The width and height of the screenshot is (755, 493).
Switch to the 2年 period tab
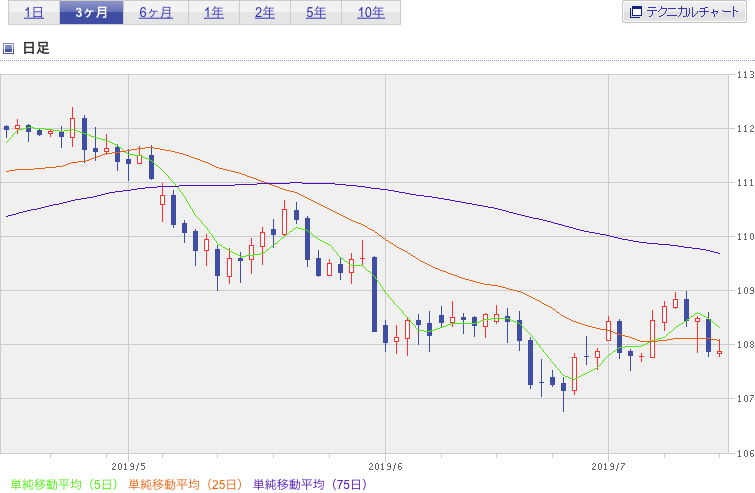coord(265,13)
